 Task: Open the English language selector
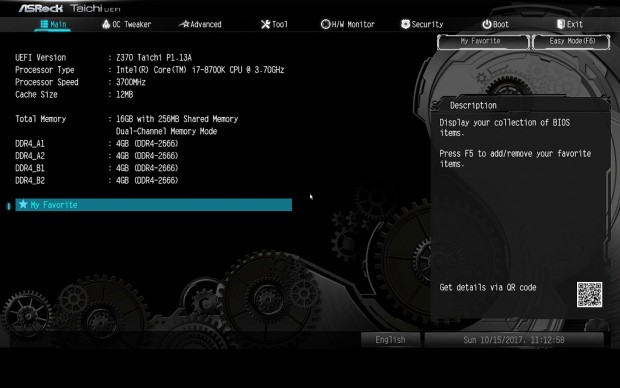pos(390,340)
